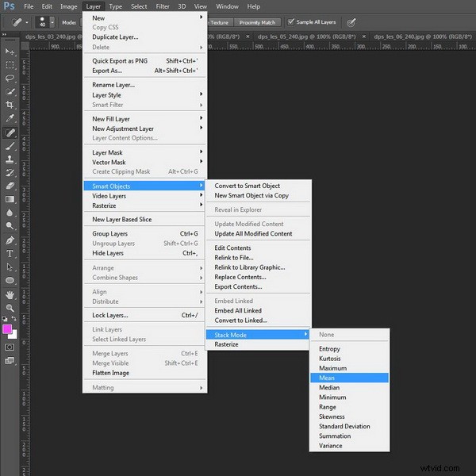Enable the Proximity Match option
Image resolution: width=476 pixels, height=476 pixels.
(255, 22)
